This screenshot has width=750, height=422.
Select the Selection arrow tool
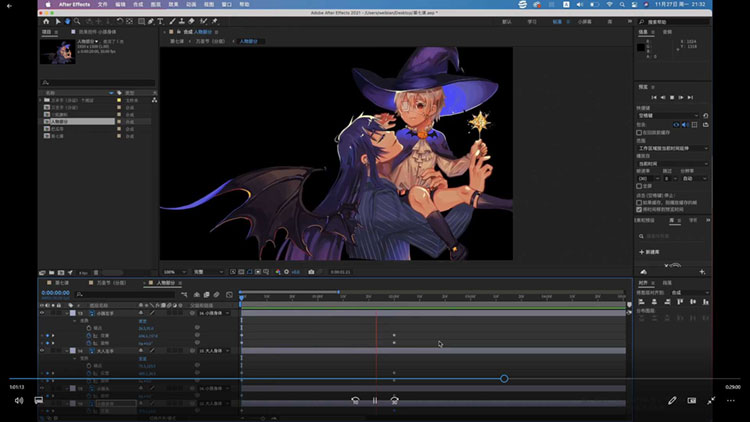[58, 21]
